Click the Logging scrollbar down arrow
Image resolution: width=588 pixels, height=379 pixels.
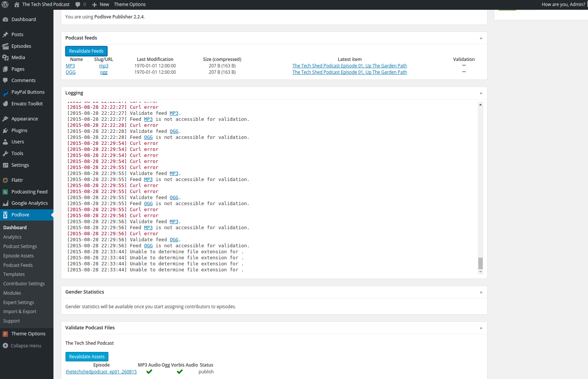click(480, 272)
